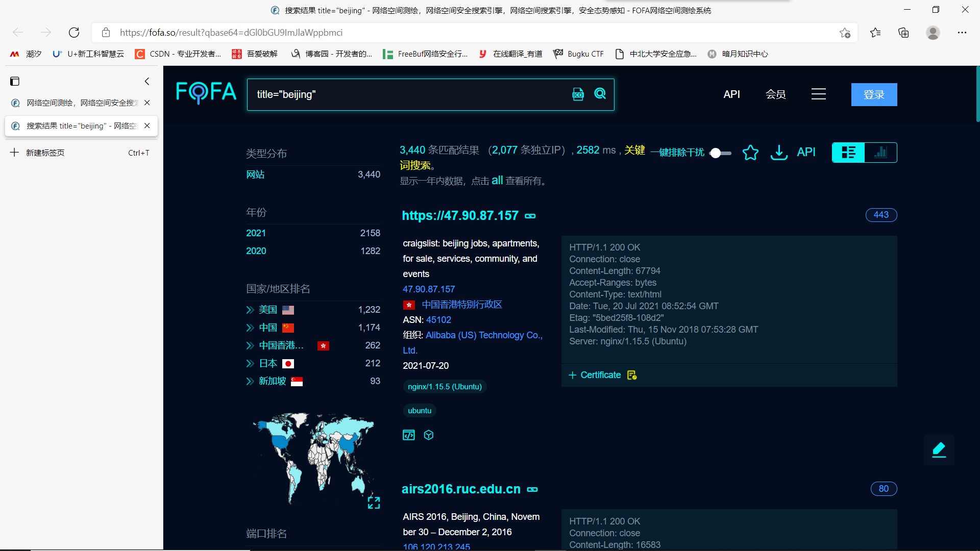Close the 搜索结果 title="beijing" tab
This screenshot has height=551, width=980.
tap(147, 126)
